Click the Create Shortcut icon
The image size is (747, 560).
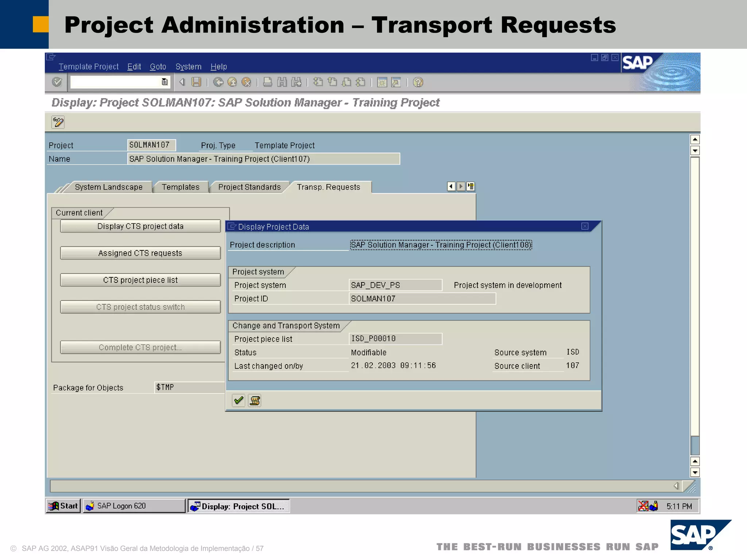coord(396,82)
